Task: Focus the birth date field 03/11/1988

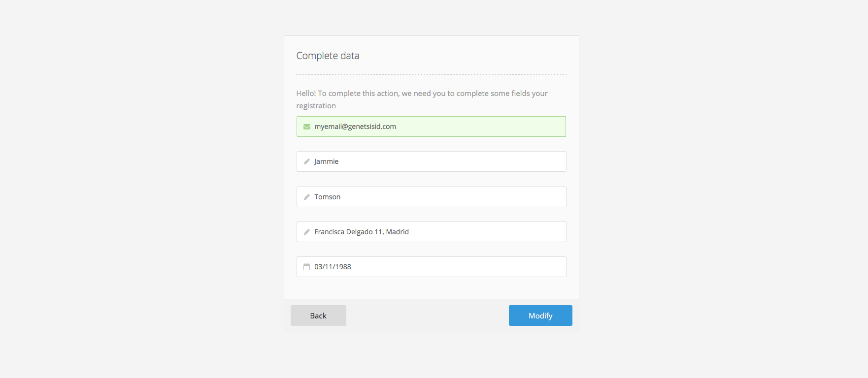Action: 443,267
